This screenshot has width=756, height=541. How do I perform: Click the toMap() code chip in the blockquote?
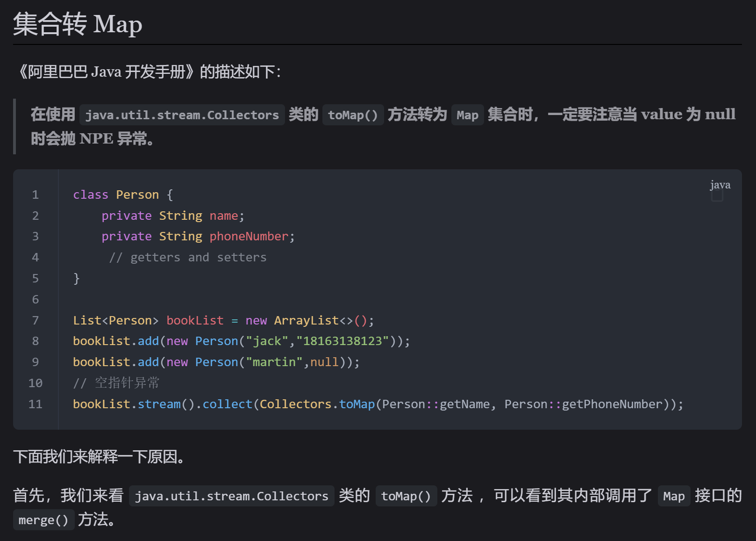click(x=353, y=115)
